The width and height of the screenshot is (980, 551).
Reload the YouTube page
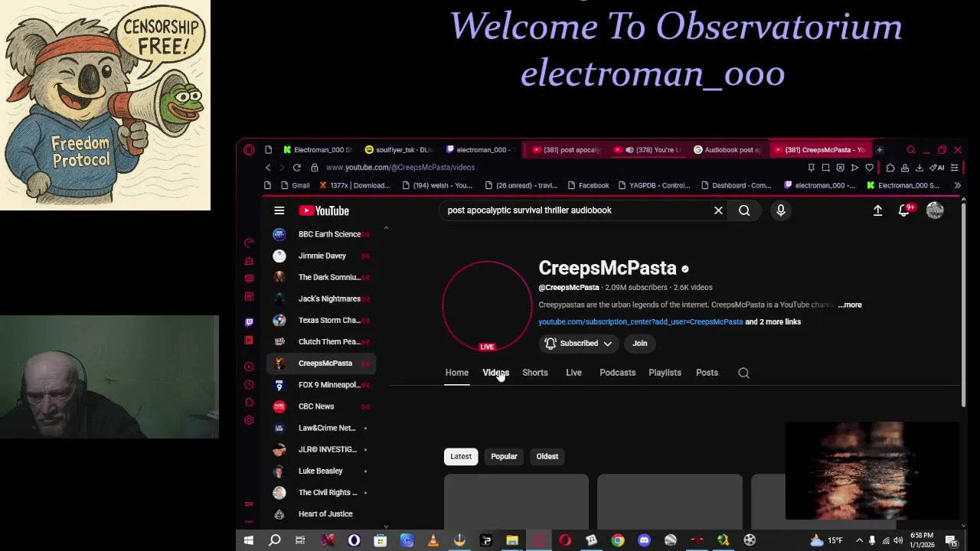tap(296, 168)
